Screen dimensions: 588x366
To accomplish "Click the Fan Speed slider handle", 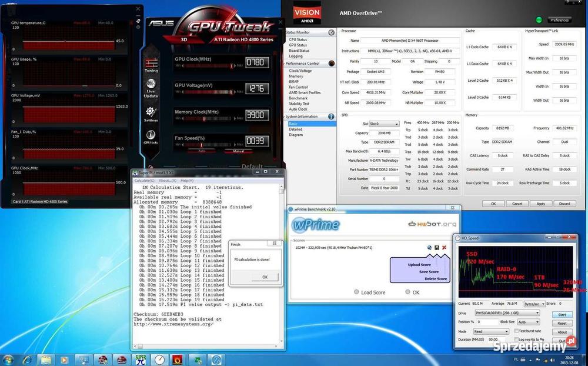I will click(x=201, y=145).
